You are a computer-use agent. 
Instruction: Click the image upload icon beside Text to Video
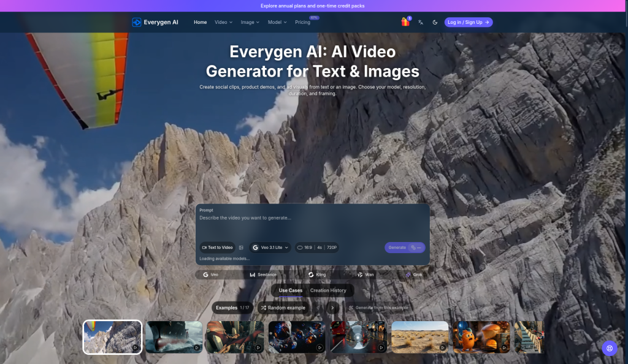241,248
